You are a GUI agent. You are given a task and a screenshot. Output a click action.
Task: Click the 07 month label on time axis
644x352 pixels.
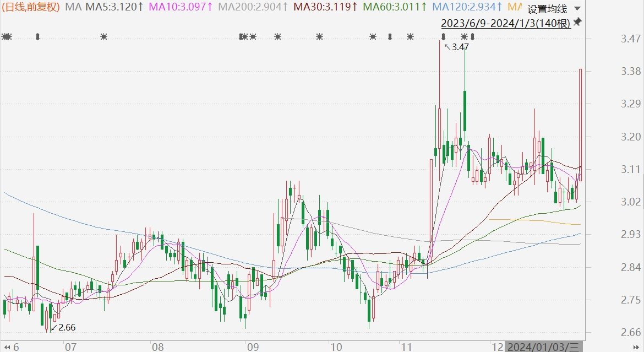(x=70, y=347)
